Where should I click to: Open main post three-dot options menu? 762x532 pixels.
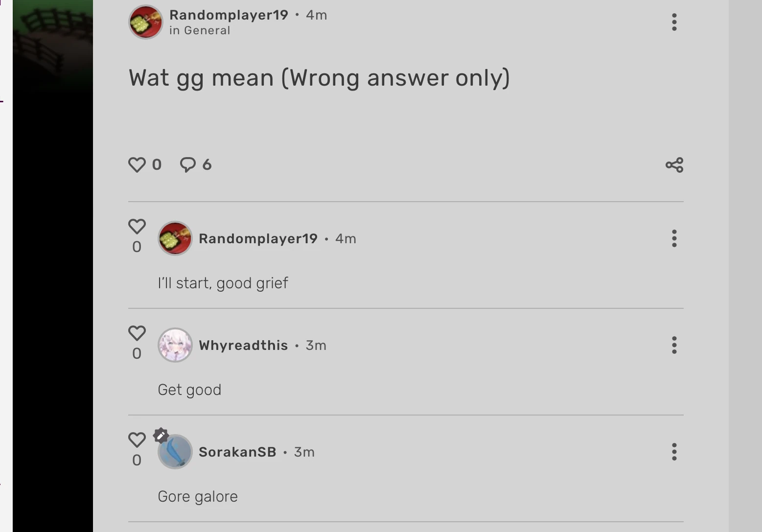pos(674,22)
